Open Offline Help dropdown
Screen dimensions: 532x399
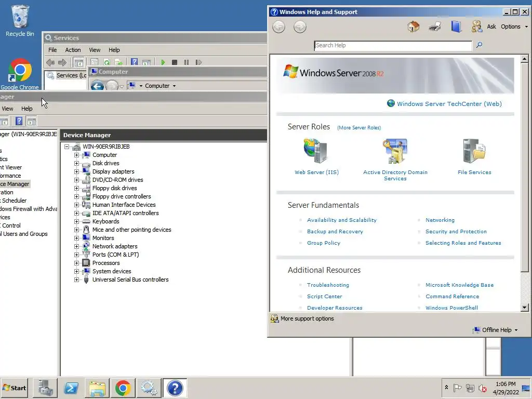tap(496, 330)
